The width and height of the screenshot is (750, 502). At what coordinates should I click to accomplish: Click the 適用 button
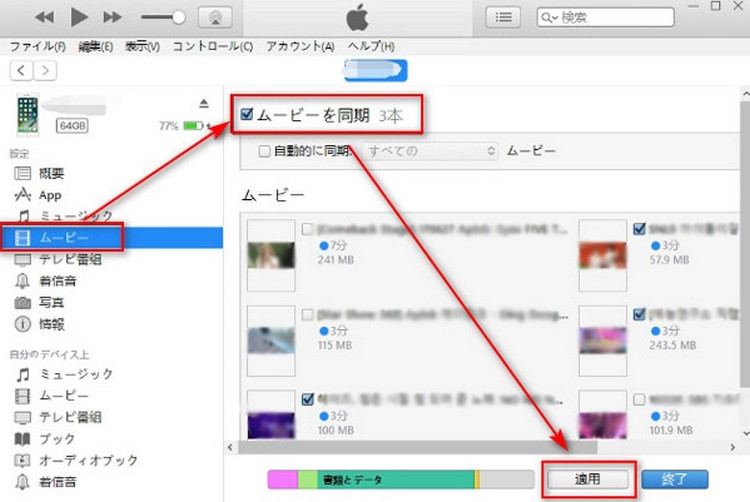586,479
